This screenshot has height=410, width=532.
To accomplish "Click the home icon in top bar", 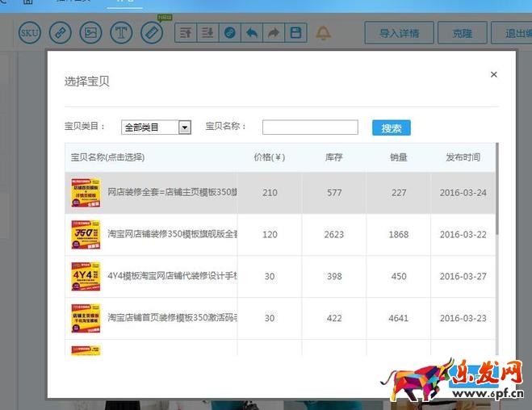I will click(x=28, y=2).
